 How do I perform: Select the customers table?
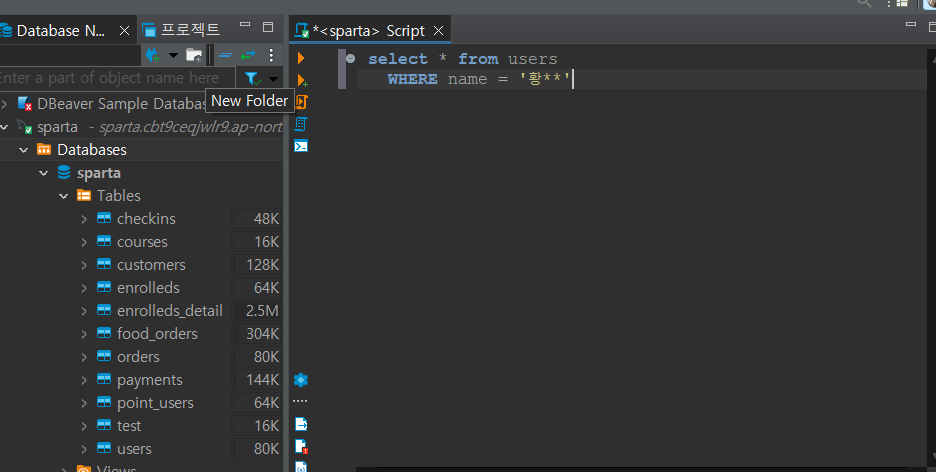(151, 265)
